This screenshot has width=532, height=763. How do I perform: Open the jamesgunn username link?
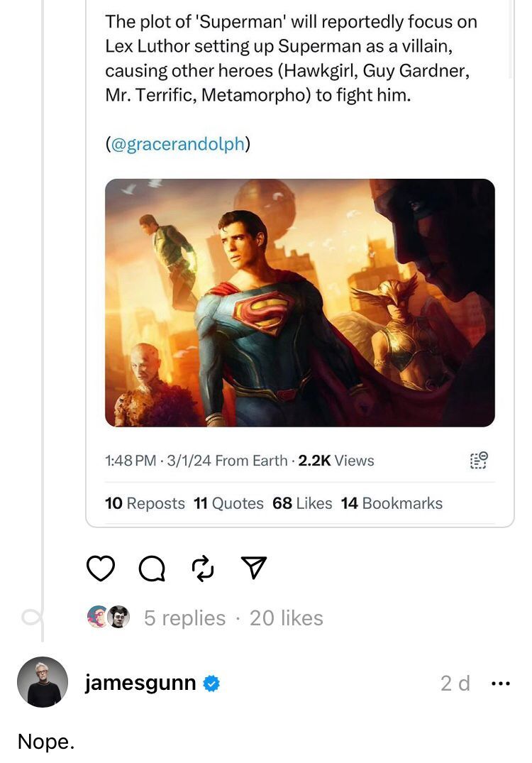140,684
